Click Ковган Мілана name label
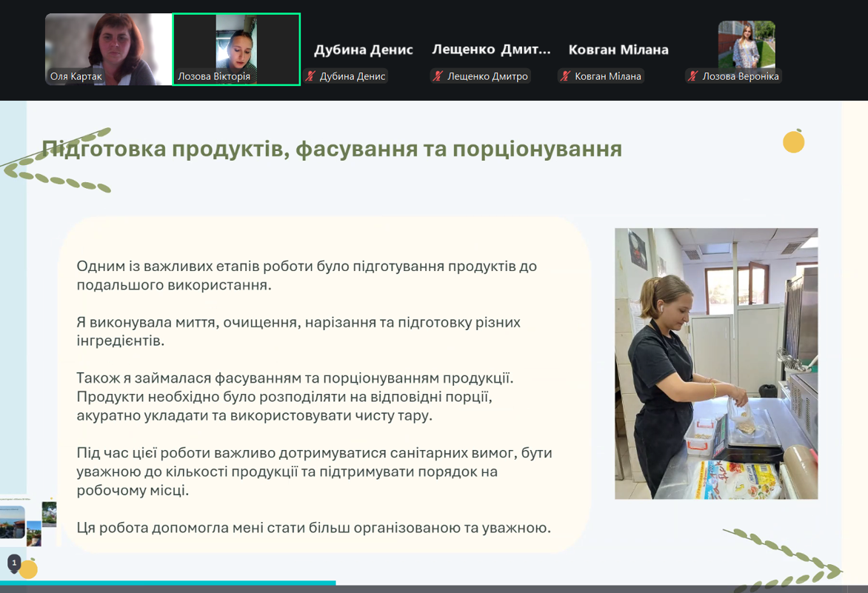The height and width of the screenshot is (593, 868). point(608,76)
